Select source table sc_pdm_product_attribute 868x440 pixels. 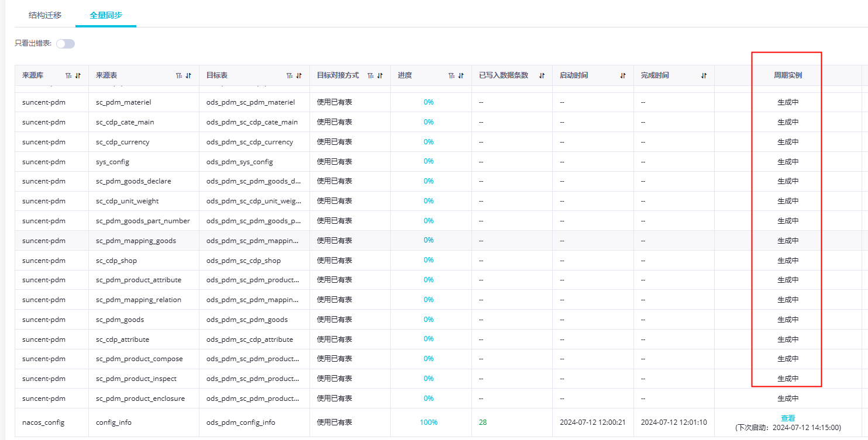pyautogui.click(x=139, y=280)
